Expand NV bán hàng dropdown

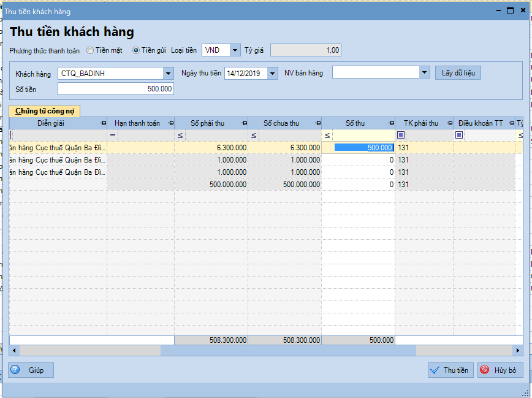(424, 72)
